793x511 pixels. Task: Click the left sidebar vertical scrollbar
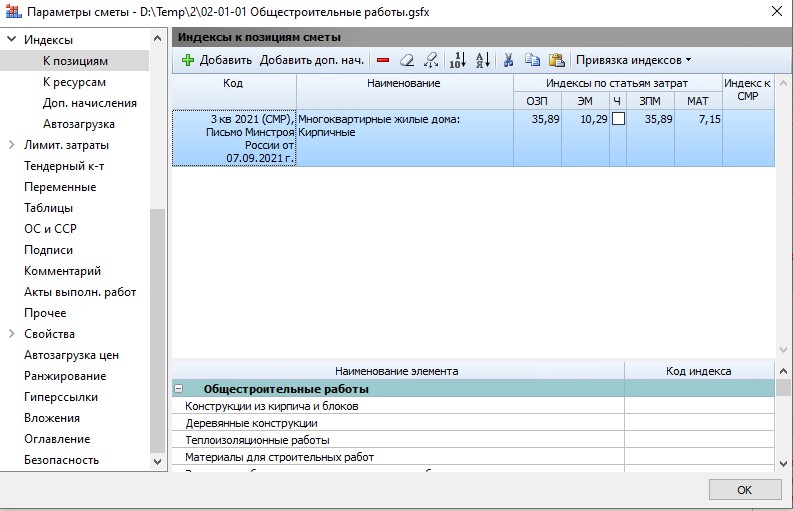coord(157,330)
